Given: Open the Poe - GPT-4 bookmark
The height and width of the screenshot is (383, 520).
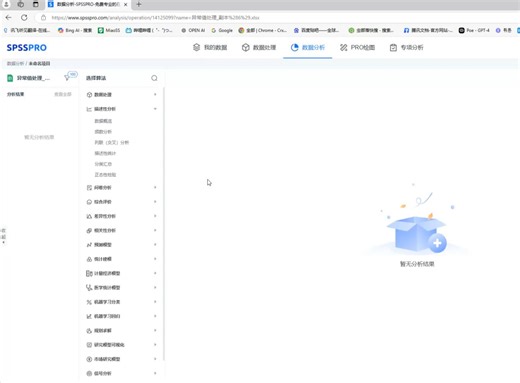Looking at the screenshot, I should click(x=474, y=30).
